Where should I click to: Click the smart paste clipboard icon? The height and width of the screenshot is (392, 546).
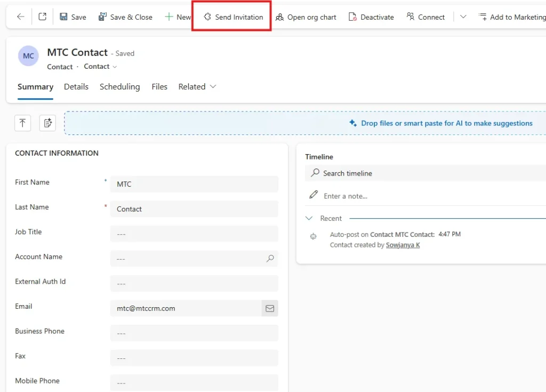(x=47, y=123)
